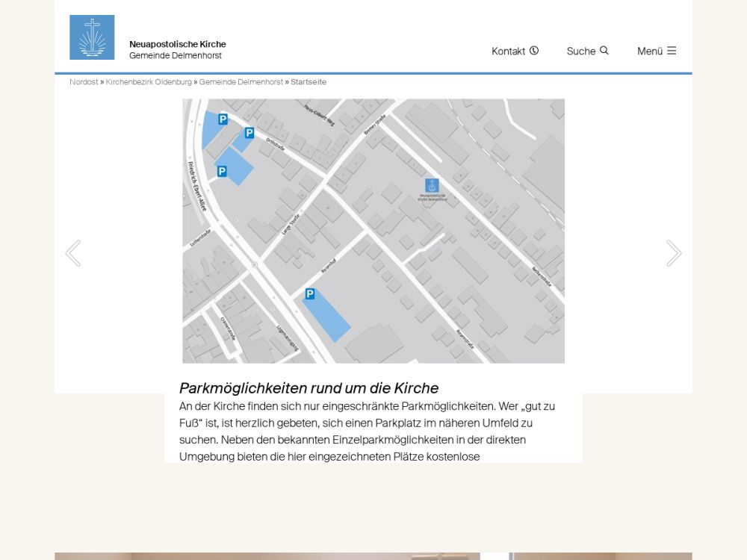Screen dimensions: 747x560
Task: Open the hamburger icon beside Menü
Action: pyautogui.click(x=672, y=51)
